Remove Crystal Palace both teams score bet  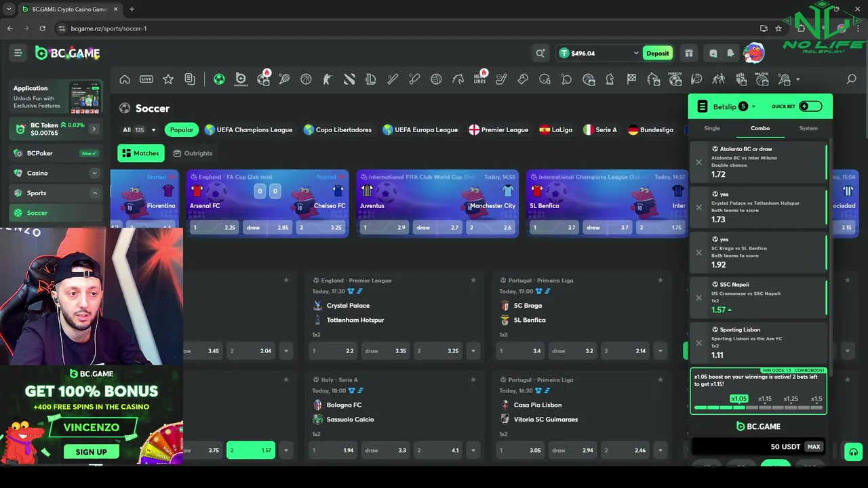point(699,207)
